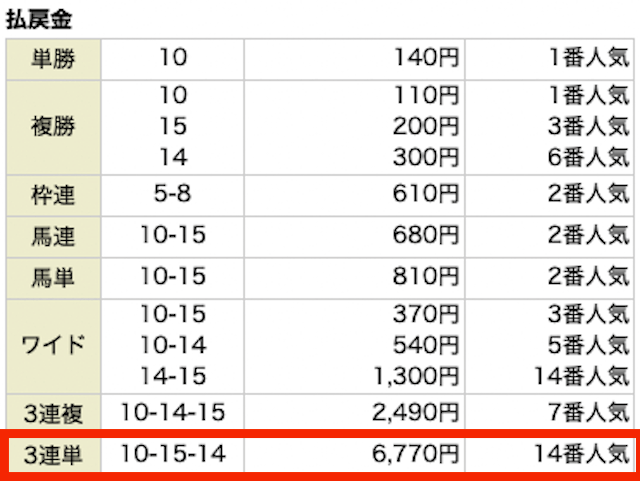Click the 140円 payout for 単勝

426,58
